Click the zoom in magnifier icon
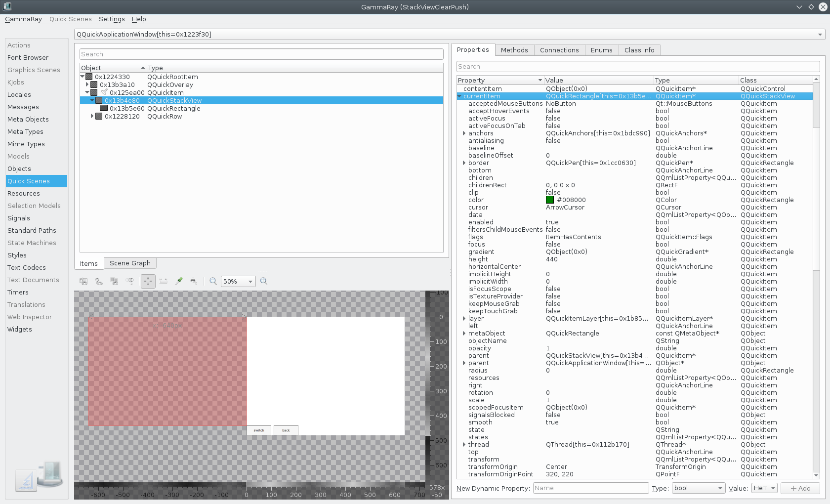This screenshot has width=830, height=504. point(264,281)
